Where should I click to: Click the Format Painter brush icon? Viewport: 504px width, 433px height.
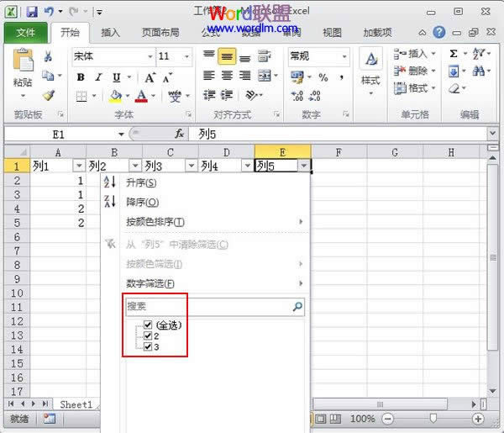[49, 95]
